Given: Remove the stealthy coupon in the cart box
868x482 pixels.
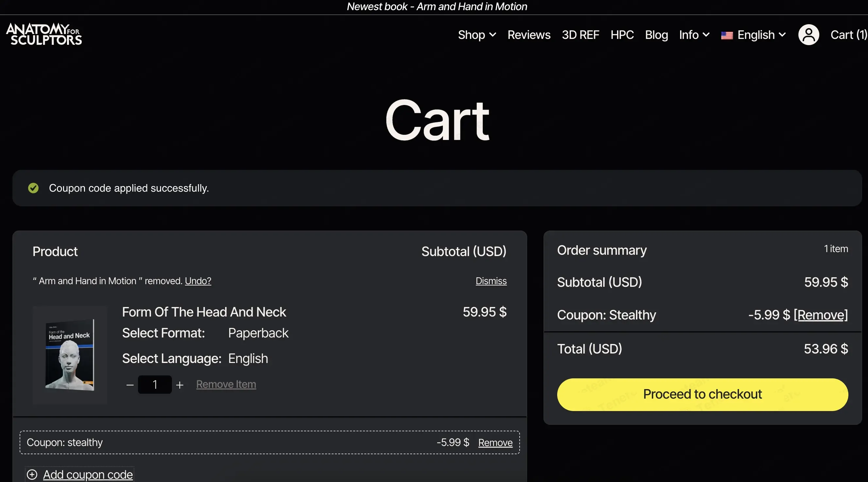Looking at the screenshot, I should (x=495, y=442).
